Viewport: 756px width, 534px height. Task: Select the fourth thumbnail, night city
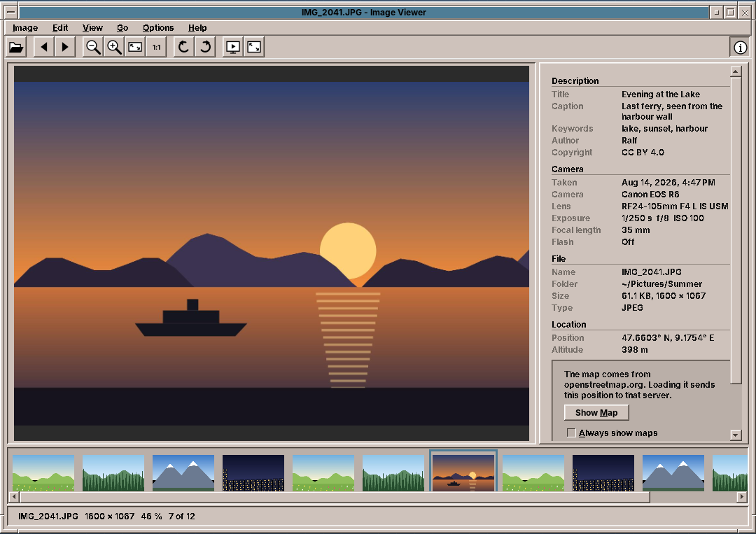point(253,473)
